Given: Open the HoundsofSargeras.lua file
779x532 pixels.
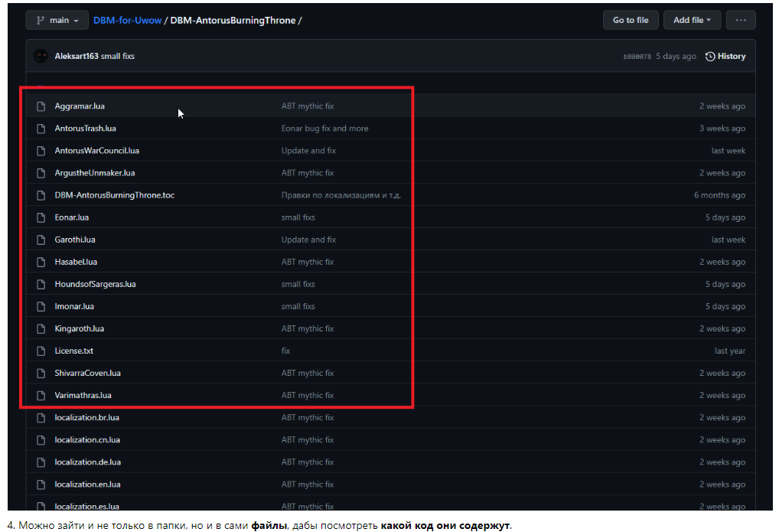Looking at the screenshot, I should pos(95,284).
